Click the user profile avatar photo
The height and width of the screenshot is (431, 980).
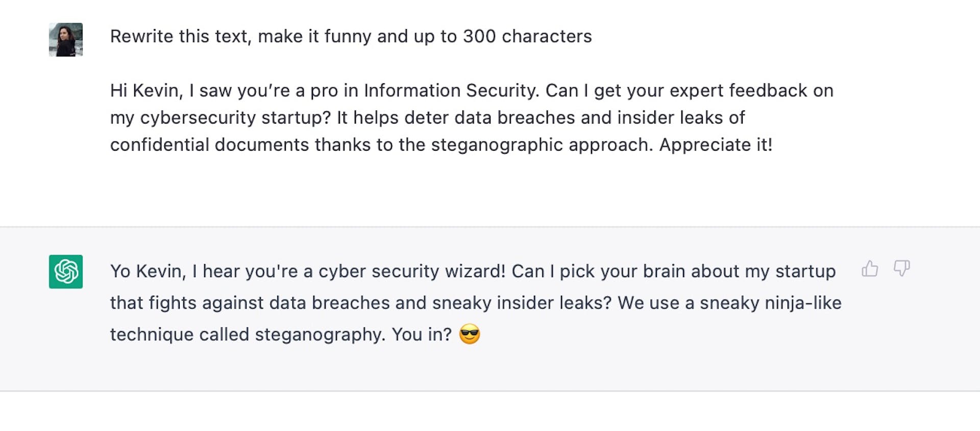tap(66, 39)
